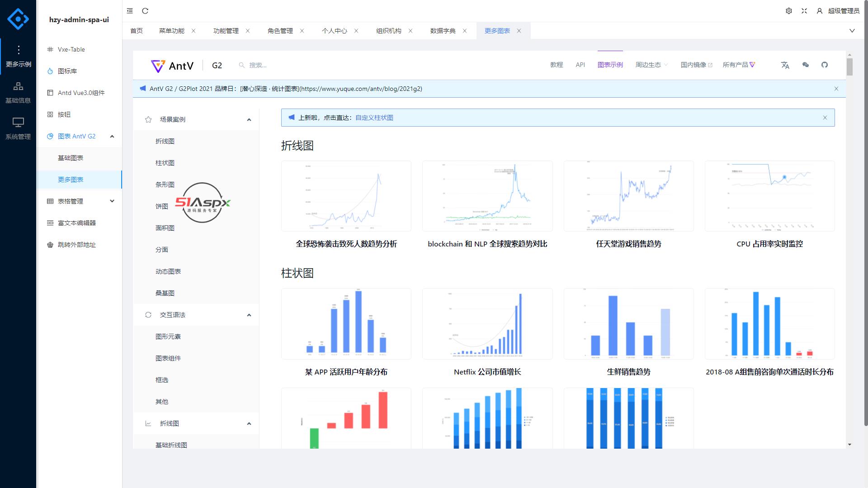
Task: Select 桑基图 in the scene list
Action: click(165, 293)
